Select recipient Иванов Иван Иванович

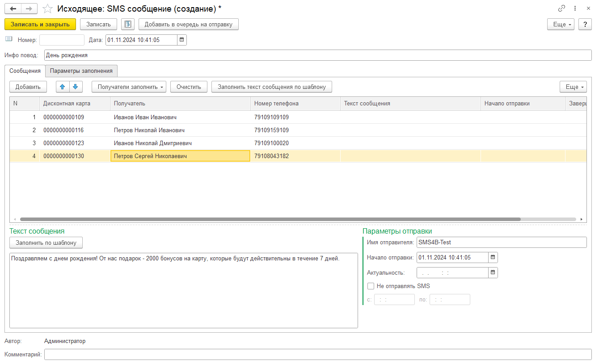[145, 117]
